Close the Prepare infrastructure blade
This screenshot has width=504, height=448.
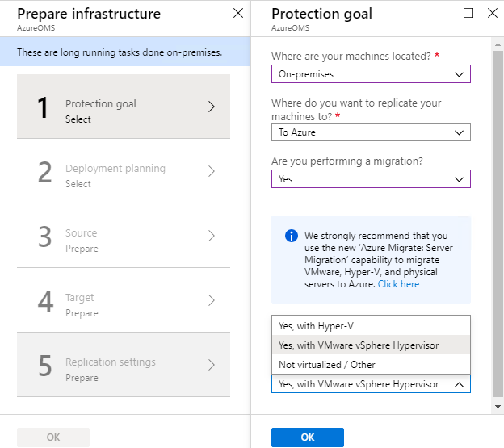click(x=237, y=13)
